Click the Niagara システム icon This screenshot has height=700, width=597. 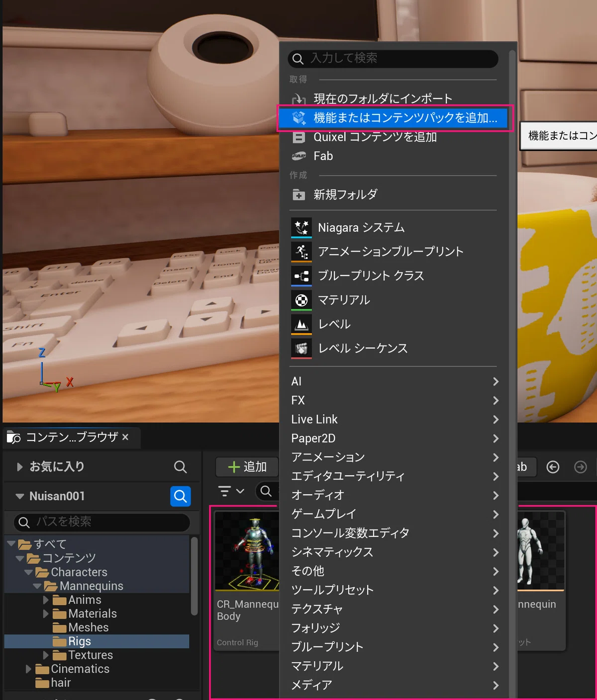pyautogui.click(x=301, y=228)
